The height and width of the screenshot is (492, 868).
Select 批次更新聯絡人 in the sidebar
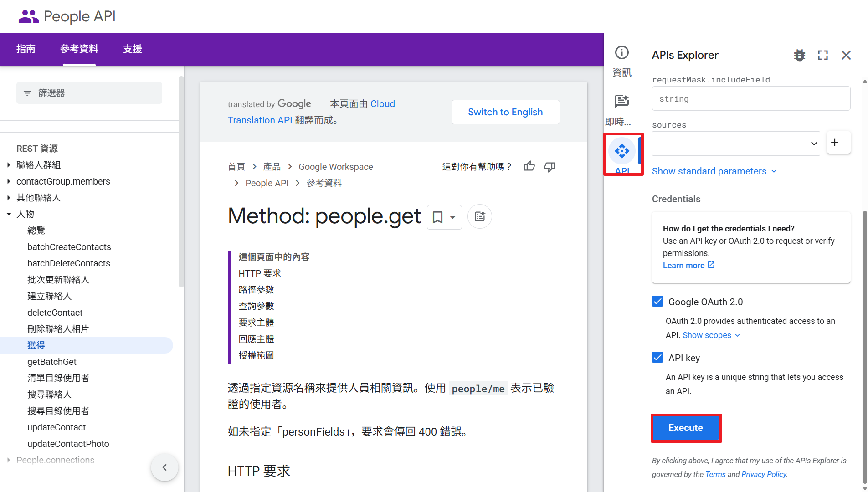click(x=58, y=280)
